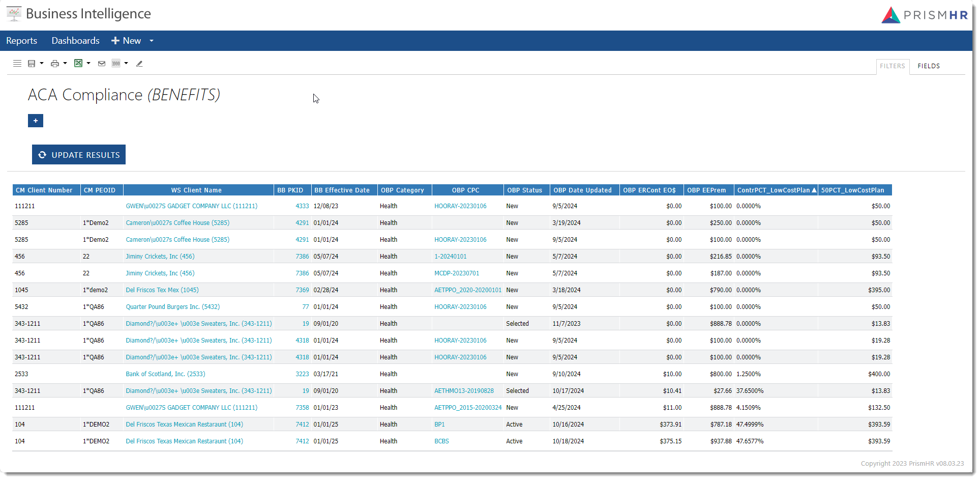Open CPC link AETHMO13-20190828
Screen dimensions: 980x480
tap(464, 391)
